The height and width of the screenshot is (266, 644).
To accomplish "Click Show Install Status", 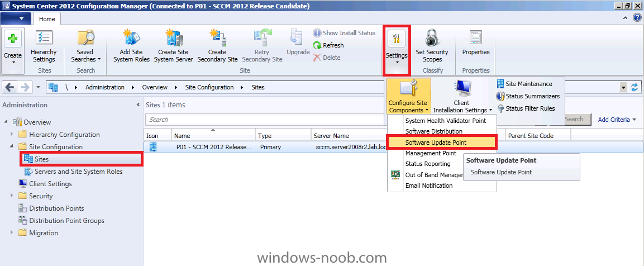I will pyautogui.click(x=344, y=33).
